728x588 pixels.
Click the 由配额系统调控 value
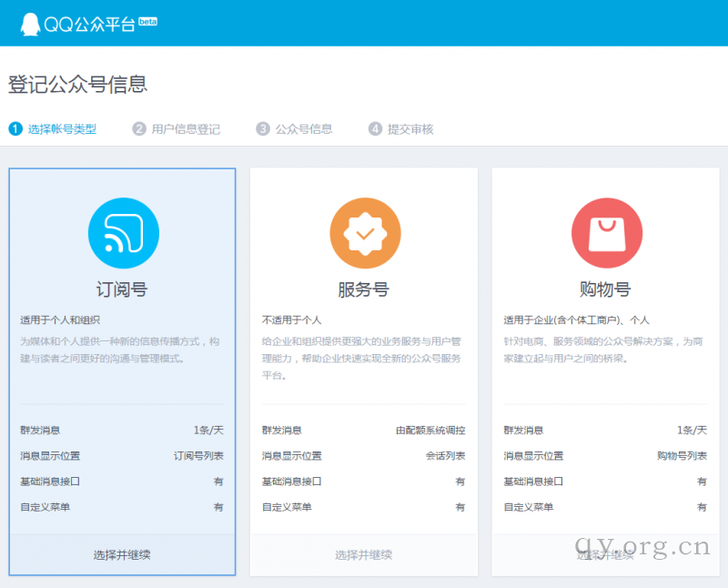pyautogui.click(x=430, y=431)
